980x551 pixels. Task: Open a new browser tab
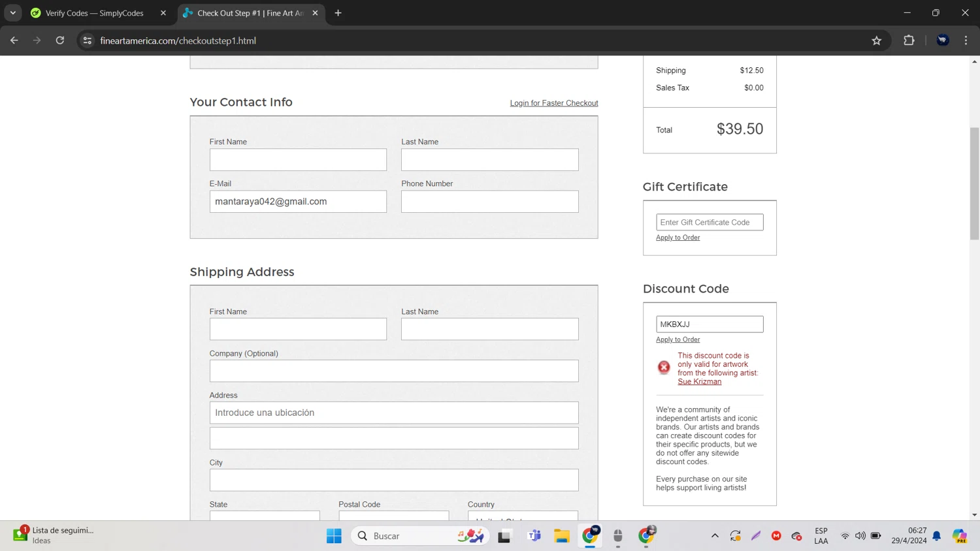click(x=338, y=13)
